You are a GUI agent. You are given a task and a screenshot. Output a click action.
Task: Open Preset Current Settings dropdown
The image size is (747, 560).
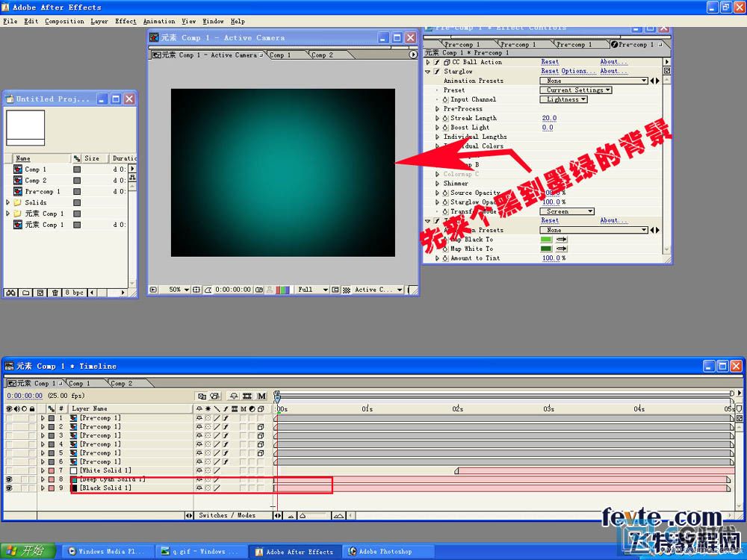click(576, 90)
